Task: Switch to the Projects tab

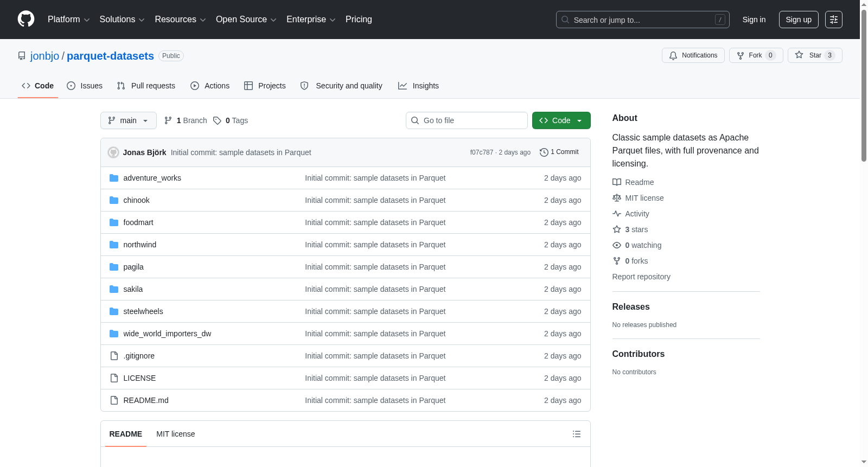Action: [x=265, y=86]
